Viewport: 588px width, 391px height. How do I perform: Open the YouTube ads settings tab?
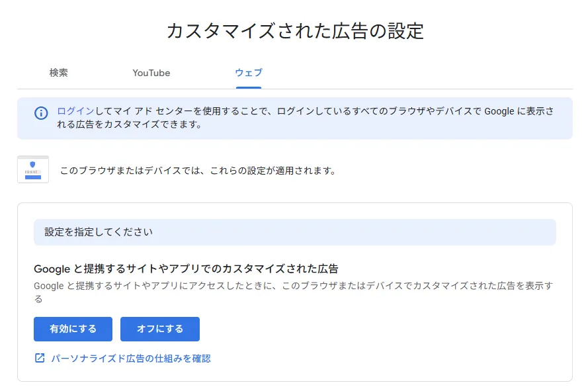[x=151, y=73]
